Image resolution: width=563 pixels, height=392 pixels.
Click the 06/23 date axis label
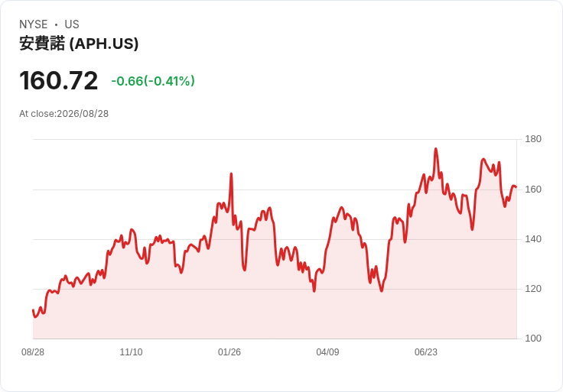(x=426, y=352)
